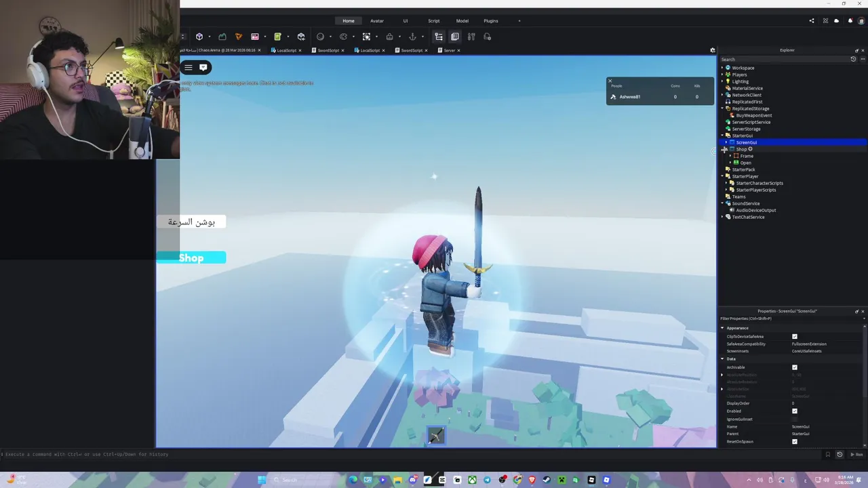Toggle the Enabled checkbox

[x=795, y=411]
